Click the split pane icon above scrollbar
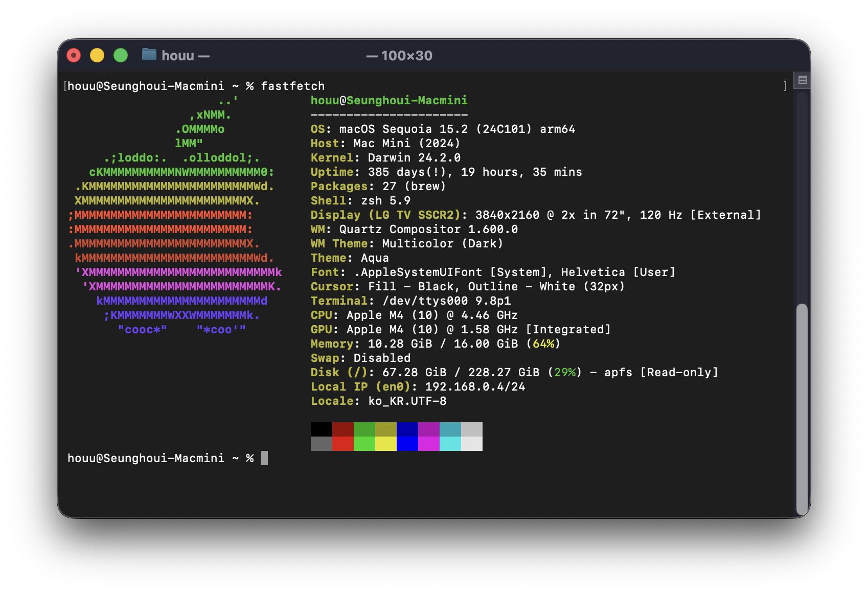 click(x=802, y=80)
